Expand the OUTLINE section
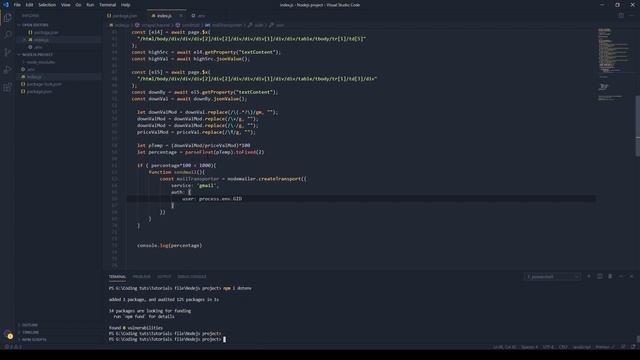This screenshot has width=640, height=360. (58, 325)
